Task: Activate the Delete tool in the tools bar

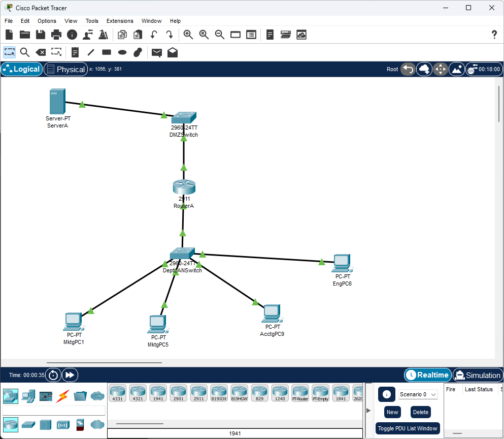Action: pyautogui.click(x=41, y=52)
